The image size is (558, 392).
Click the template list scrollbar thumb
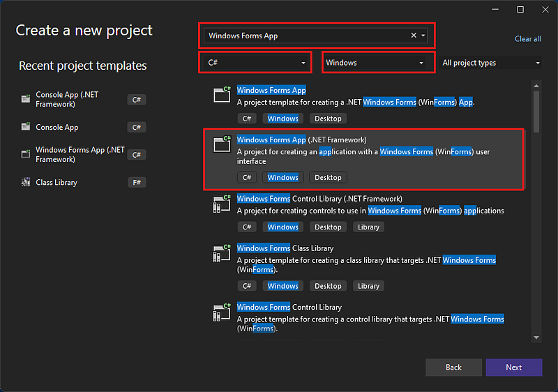(x=536, y=112)
